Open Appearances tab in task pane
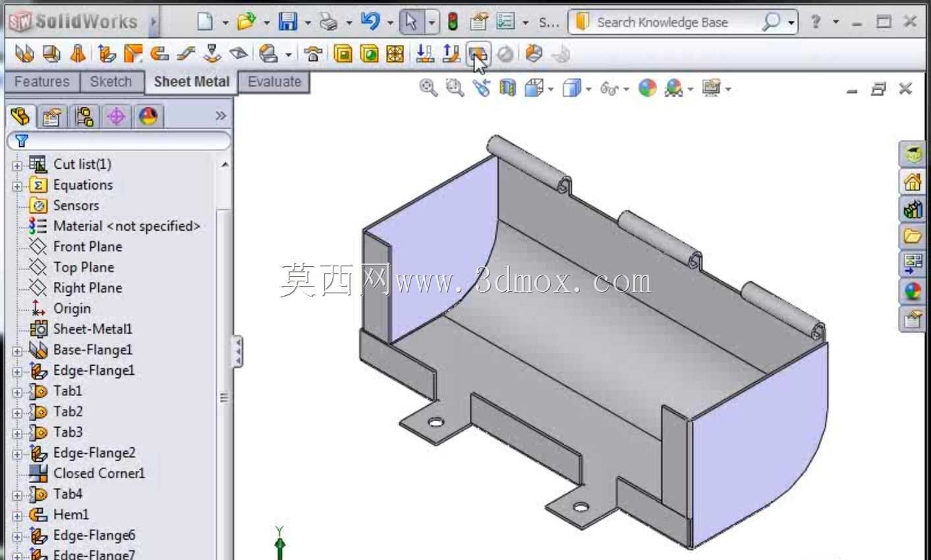The height and width of the screenshot is (560, 931). click(x=913, y=291)
